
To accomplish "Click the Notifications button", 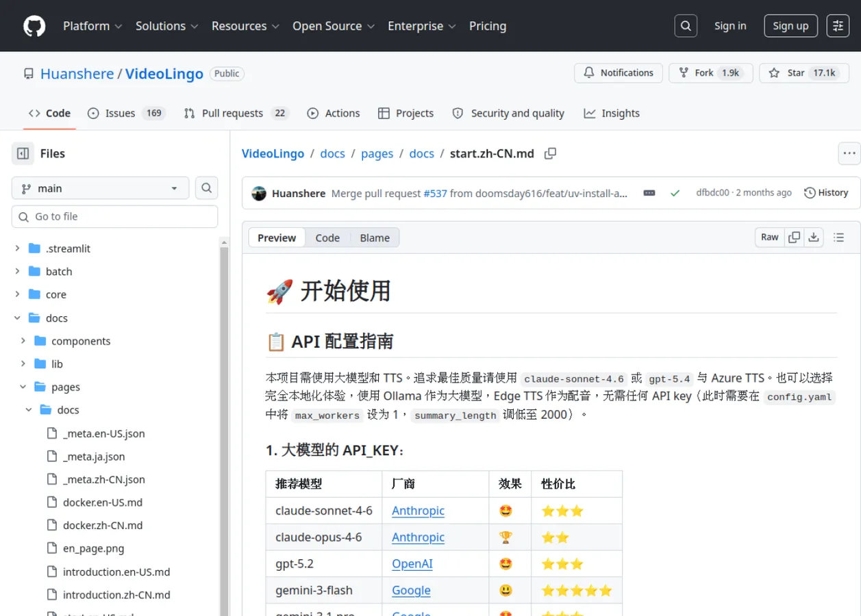I will pos(619,73).
